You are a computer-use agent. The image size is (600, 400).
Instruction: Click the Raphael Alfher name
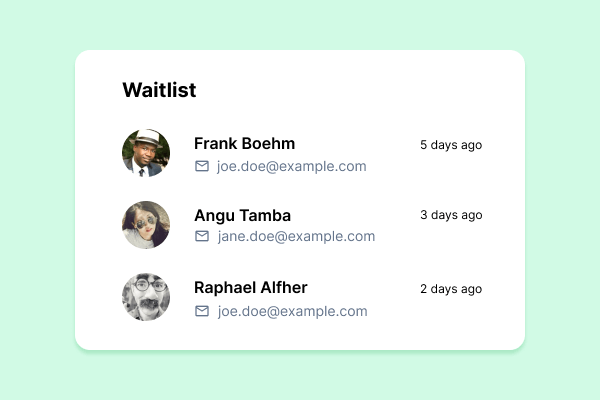251,288
